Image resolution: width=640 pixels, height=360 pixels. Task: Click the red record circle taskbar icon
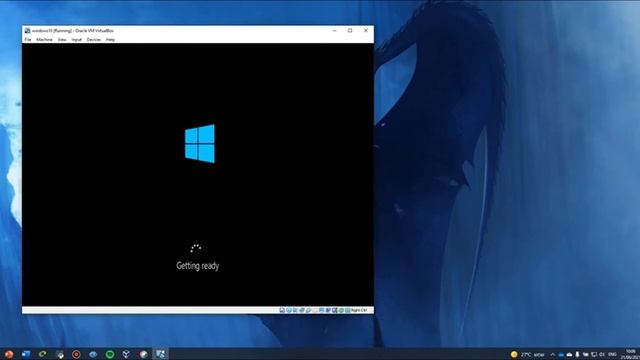76,354
